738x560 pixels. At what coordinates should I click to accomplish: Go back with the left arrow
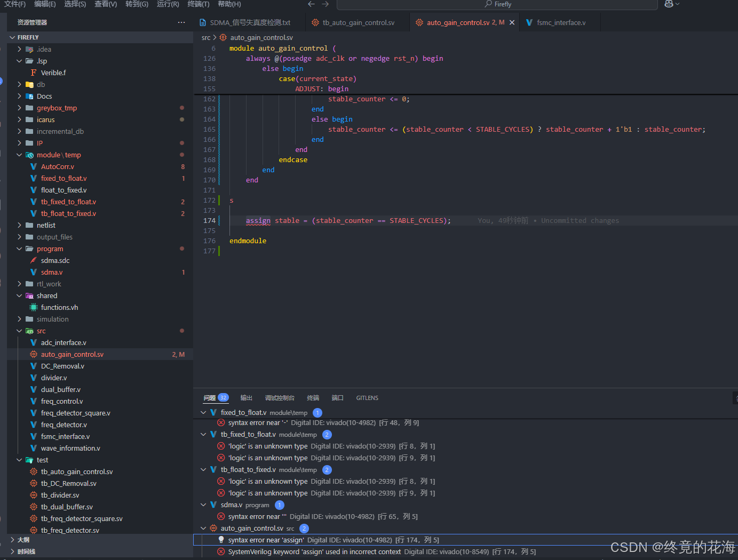312,4
